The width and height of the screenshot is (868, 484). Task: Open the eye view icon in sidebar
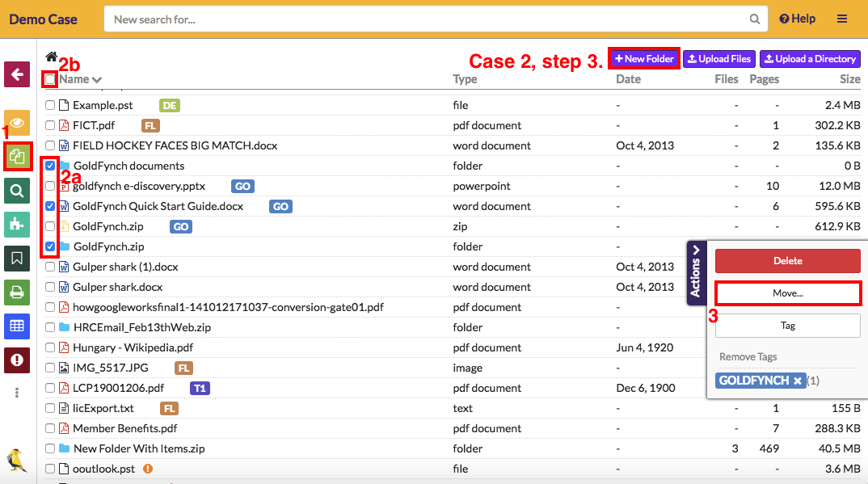click(x=17, y=123)
